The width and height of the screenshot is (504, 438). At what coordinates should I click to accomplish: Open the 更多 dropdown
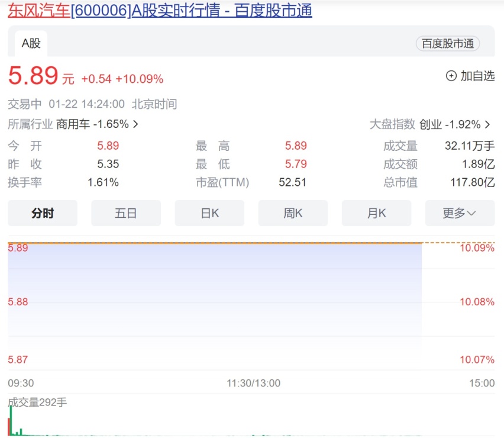(x=460, y=213)
